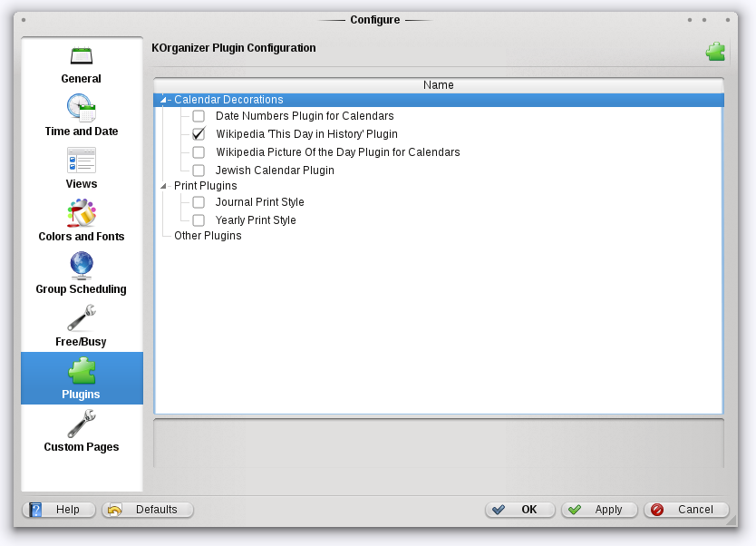Click the Custom Pages label
This screenshot has width=756, height=546.
(82, 447)
